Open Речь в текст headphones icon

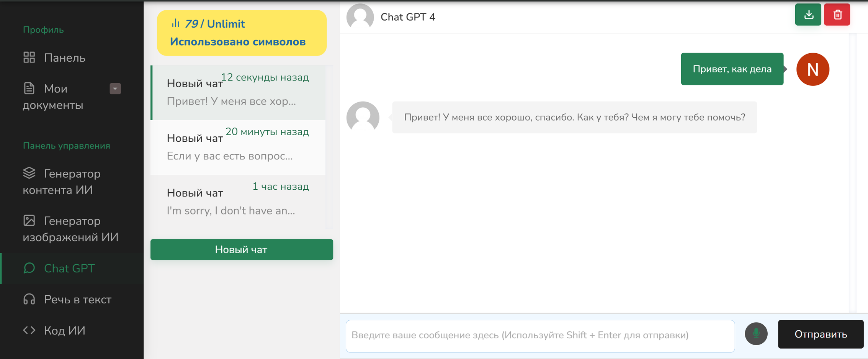click(x=29, y=299)
